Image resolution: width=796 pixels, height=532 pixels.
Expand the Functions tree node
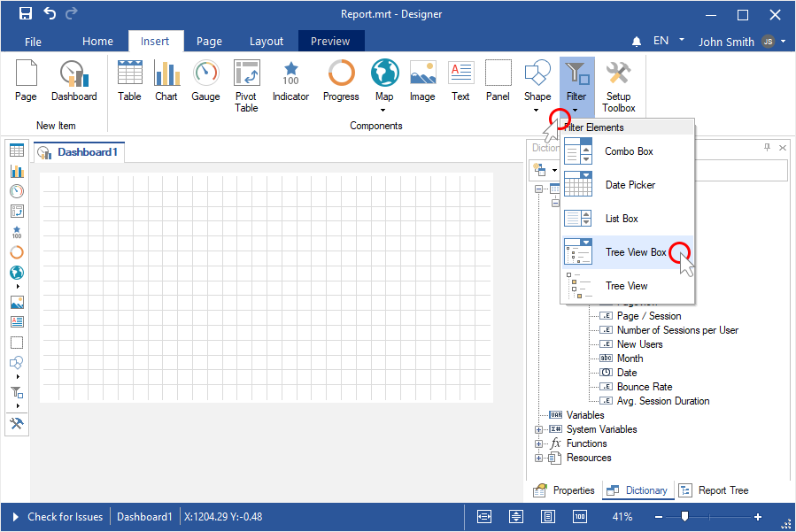(538, 443)
